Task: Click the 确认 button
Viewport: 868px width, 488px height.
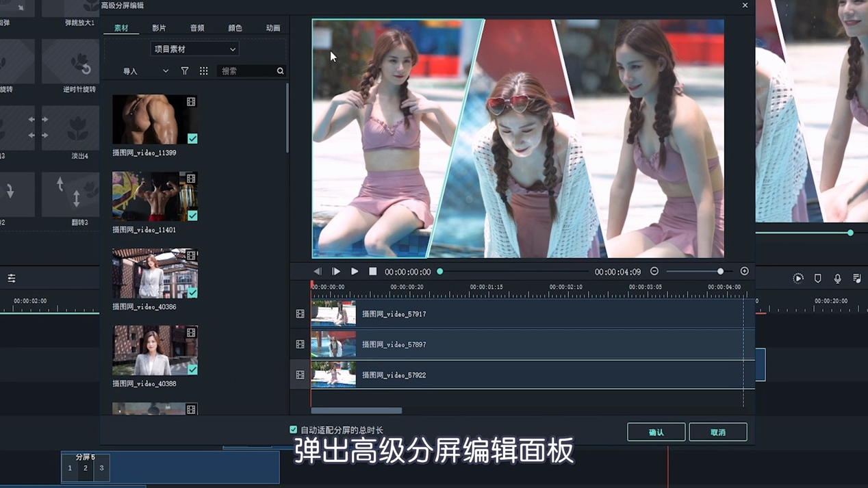Action: pyautogui.click(x=656, y=432)
